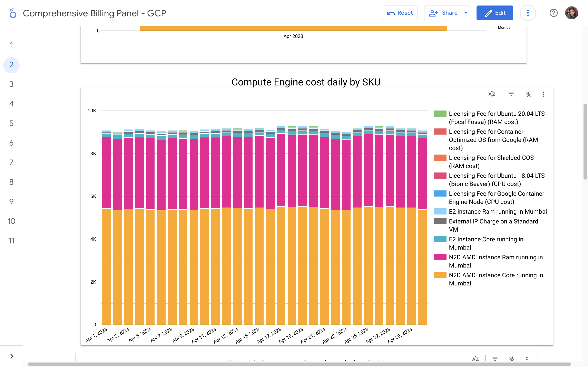Go to page 1 in sidebar
Screen dimensions: 588x367
tap(11, 45)
